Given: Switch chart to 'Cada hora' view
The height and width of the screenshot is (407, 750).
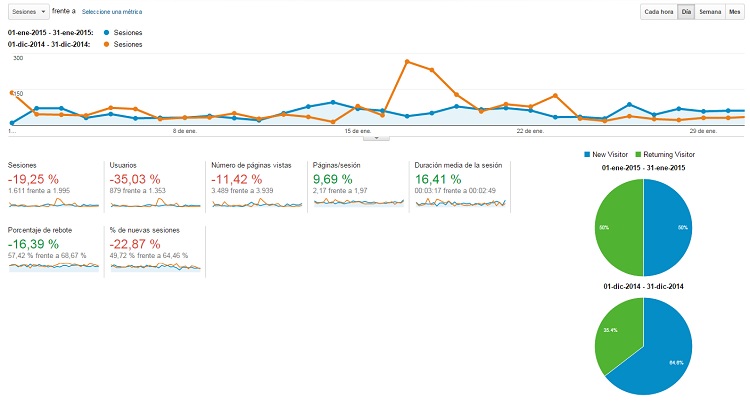Looking at the screenshot, I should click(658, 12).
